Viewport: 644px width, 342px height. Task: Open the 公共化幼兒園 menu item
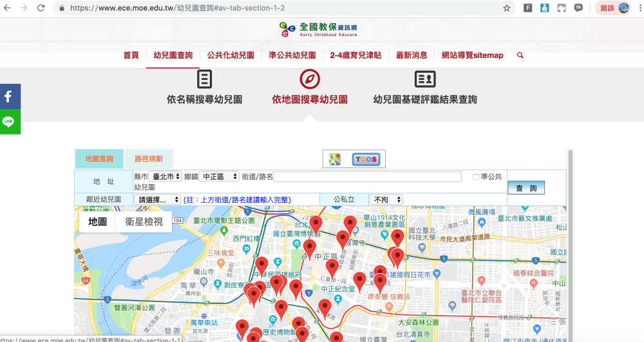tap(231, 55)
